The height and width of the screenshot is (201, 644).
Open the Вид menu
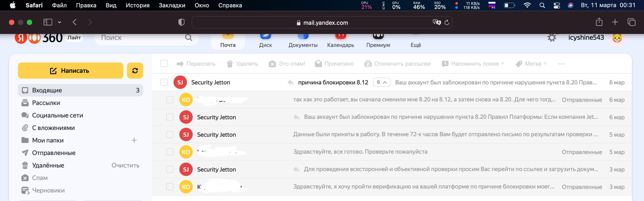(111, 5)
